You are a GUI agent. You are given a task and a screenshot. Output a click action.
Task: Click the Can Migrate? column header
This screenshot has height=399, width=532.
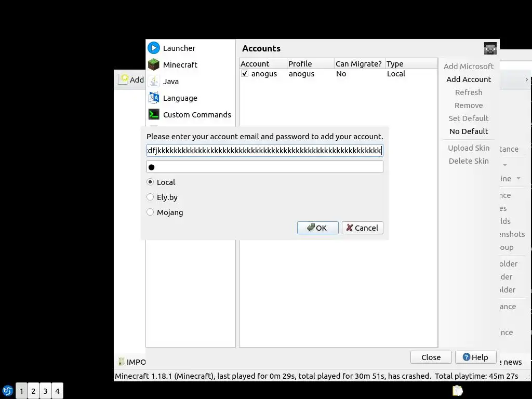click(360, 64)
